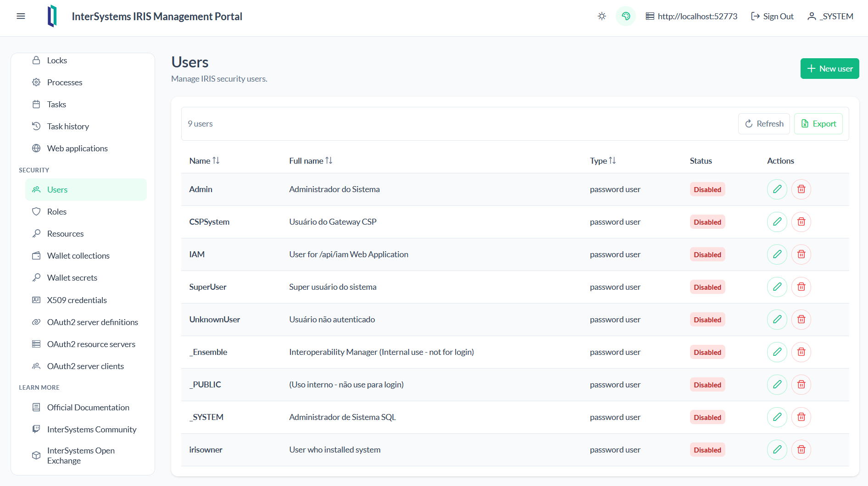Click the 'User for /api/iam Web Application' text
The image size is (868, 486).
tap(349, 254)
